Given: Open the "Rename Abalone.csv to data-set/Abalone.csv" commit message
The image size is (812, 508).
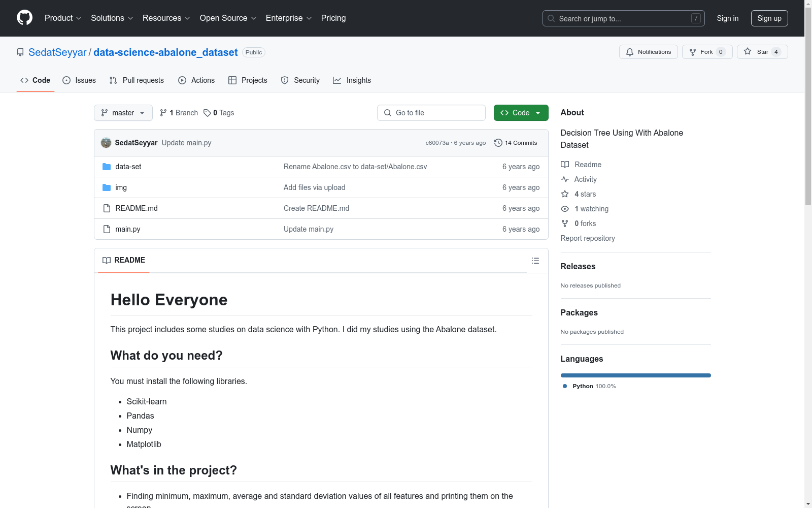Looking at the screenshot, I should tap(355, 167).
